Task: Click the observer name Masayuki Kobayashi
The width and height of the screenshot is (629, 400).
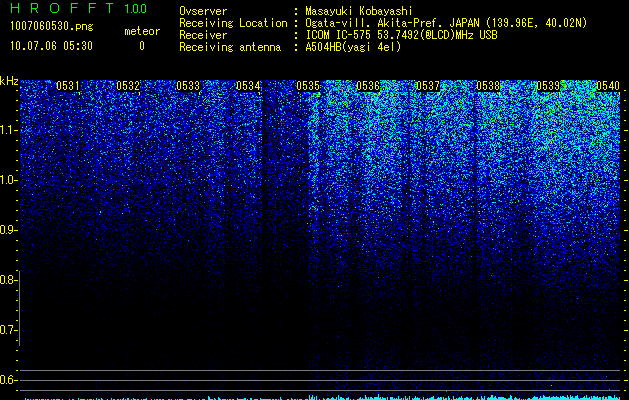Action: tap(359, 11)
